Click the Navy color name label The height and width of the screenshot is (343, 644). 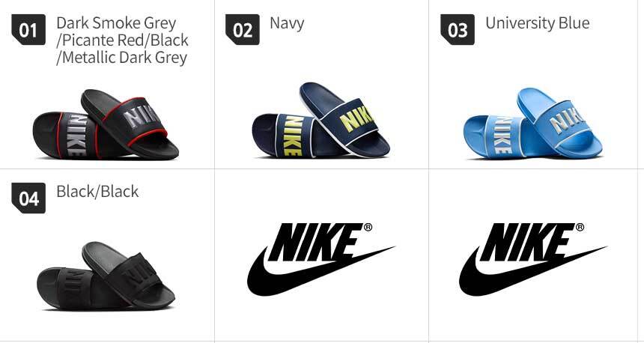(287, 23)
